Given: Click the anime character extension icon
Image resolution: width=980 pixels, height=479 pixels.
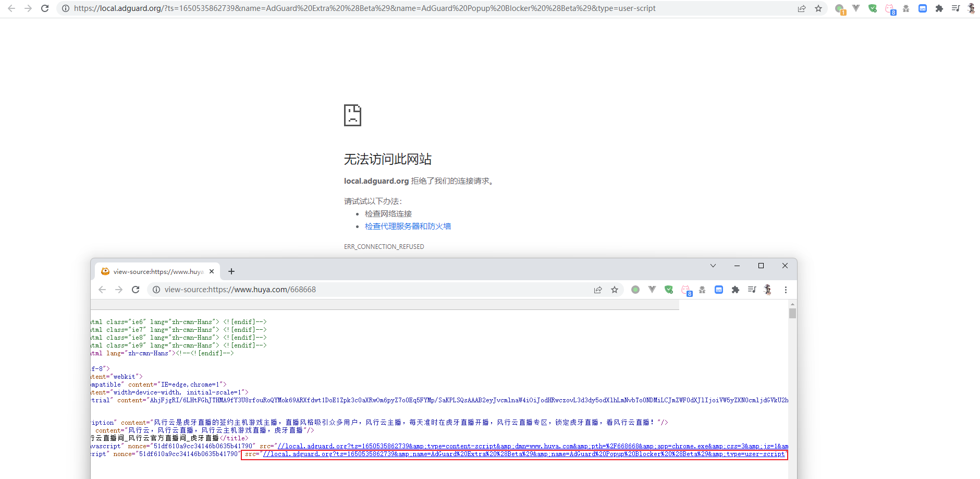Looking at the screenshot, I should pos(972,9).
